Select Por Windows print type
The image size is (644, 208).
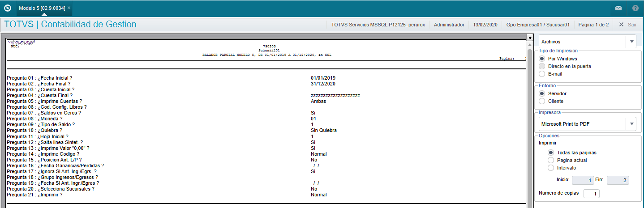tap(542, 59)
